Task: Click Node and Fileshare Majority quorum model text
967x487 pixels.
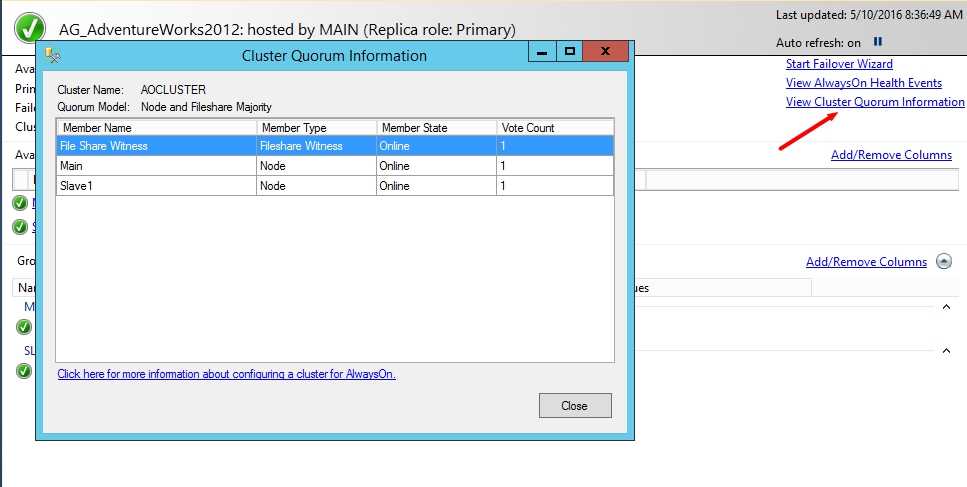Action: (x=206, y=107)
